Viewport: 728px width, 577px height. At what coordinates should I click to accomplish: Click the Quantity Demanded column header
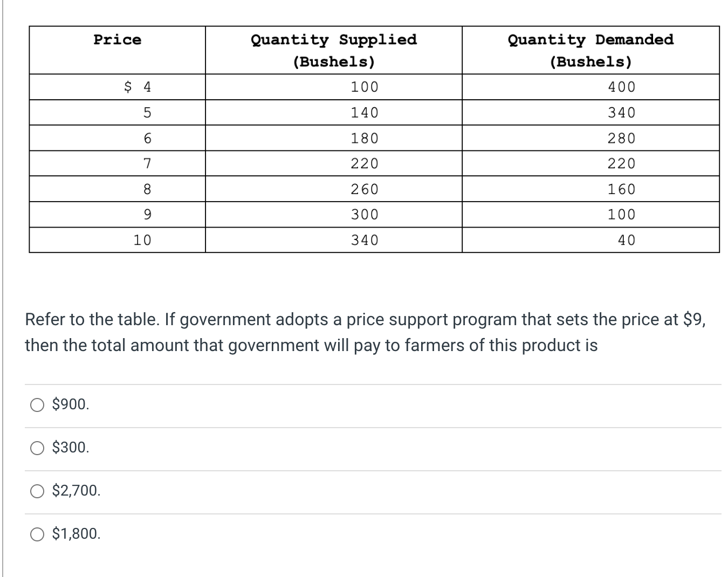click(x=590, y=50)
